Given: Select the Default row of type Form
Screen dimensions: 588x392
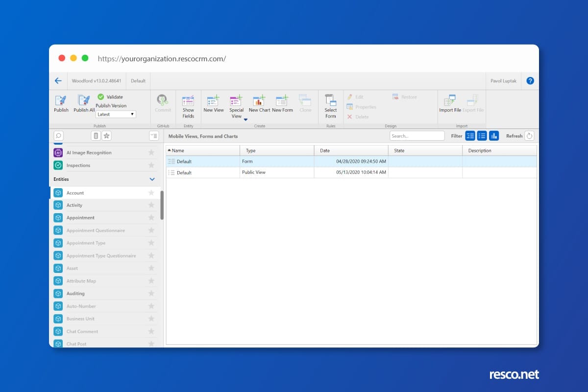Looking at the screenshot, I should (x=351, y=161).
